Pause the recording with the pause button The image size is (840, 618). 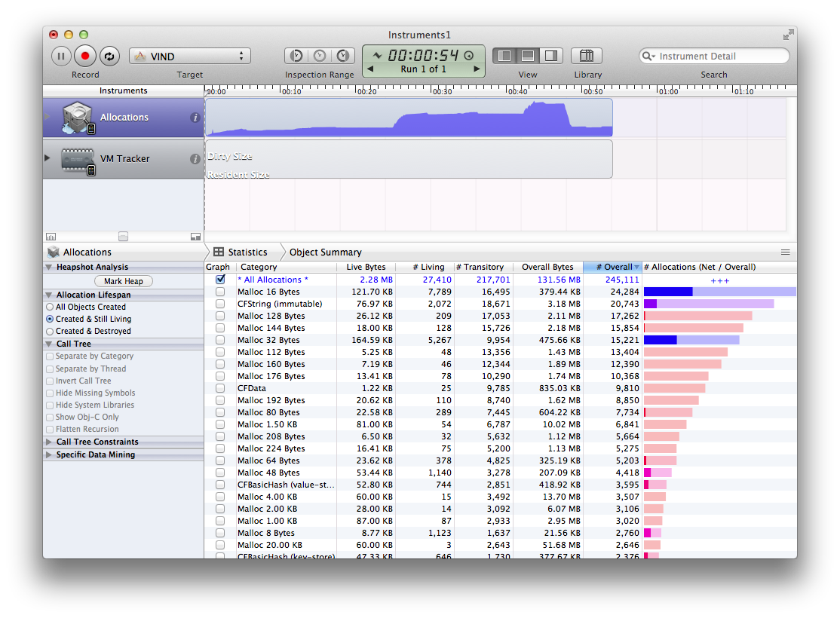click(61, 57)
